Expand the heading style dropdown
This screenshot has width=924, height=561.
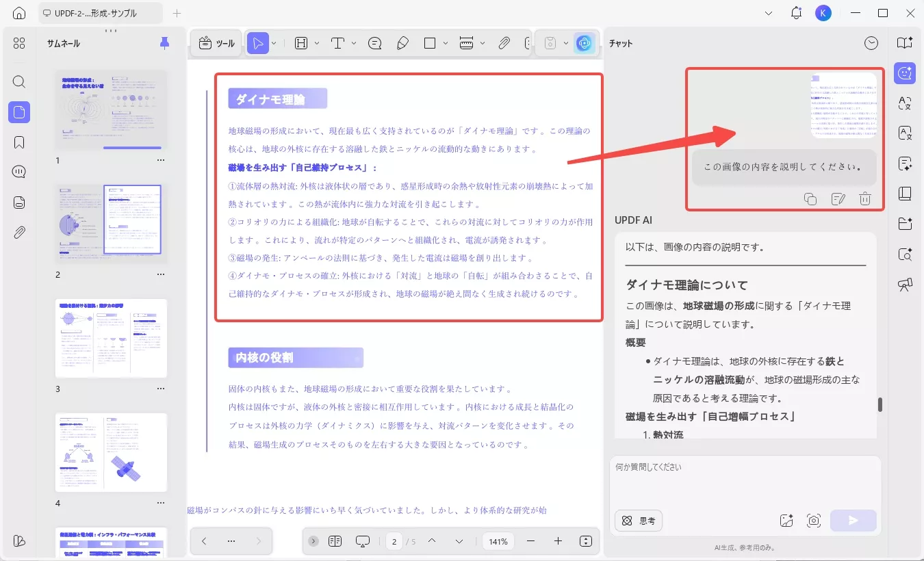pyautogui.click(x=316, y=42)
